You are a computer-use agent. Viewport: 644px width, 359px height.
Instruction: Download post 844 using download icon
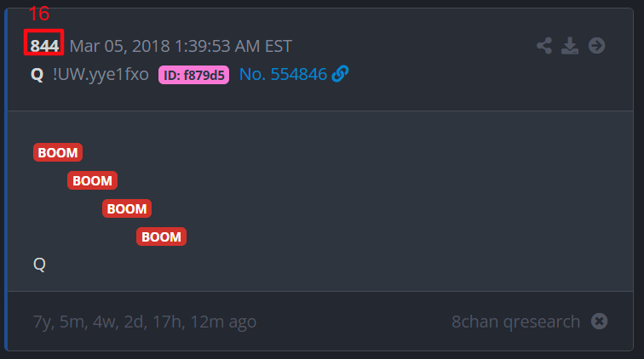[x=570, y=46]
